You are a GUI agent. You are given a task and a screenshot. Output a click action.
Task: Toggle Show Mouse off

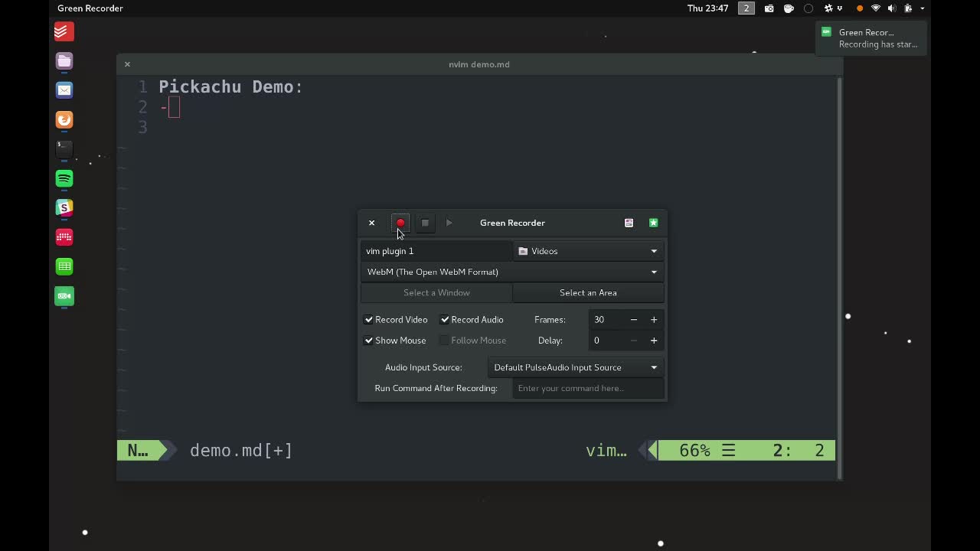[369, 340]
